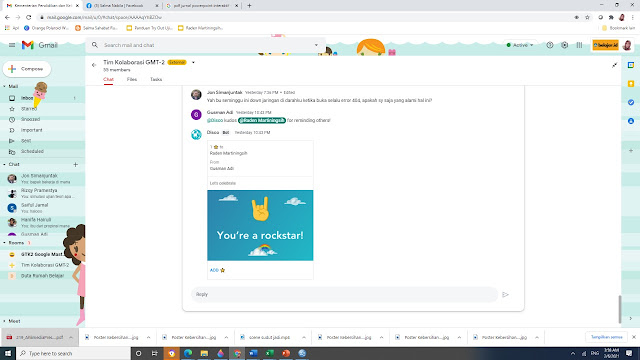This screenshot has height=360, width=640.
Task: Click the ADD star button on Disco card
Action: click(217, 270)
